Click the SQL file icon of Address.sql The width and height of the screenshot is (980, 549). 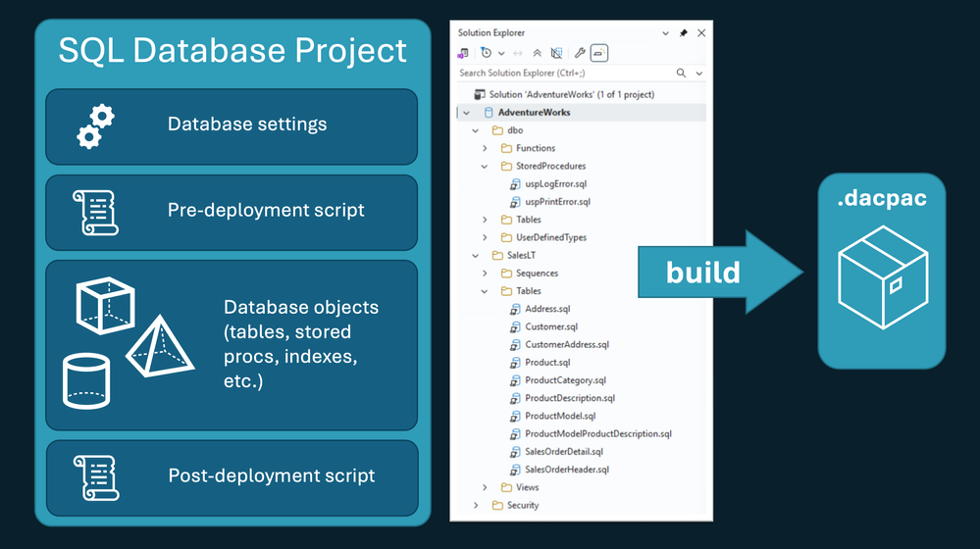tap(515, 309)
